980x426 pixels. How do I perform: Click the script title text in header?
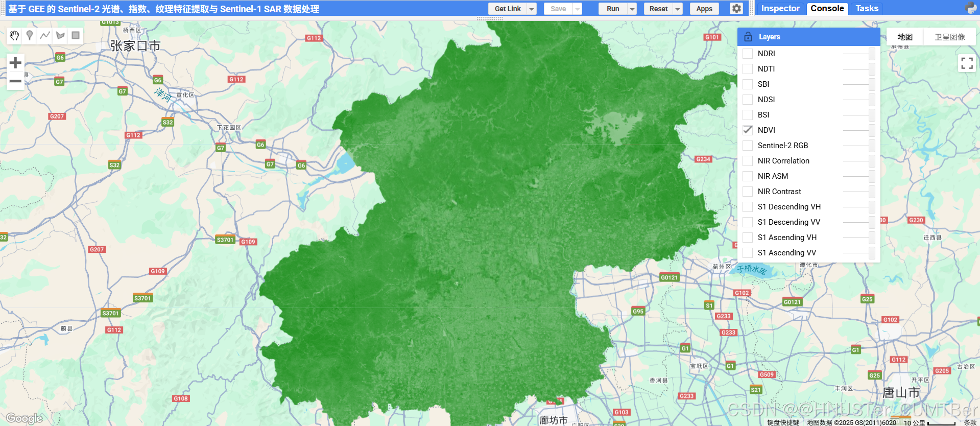click(x=163, y=9)
